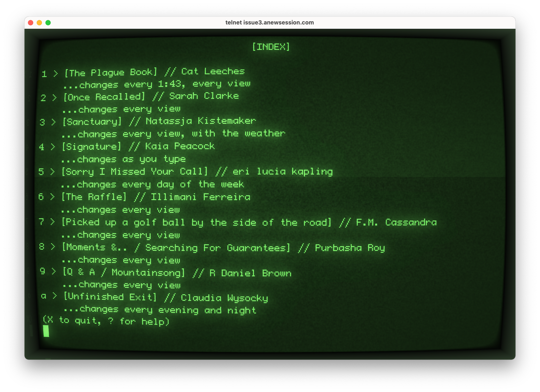Click the '>' arrow of item 3

tap(53, 122)
